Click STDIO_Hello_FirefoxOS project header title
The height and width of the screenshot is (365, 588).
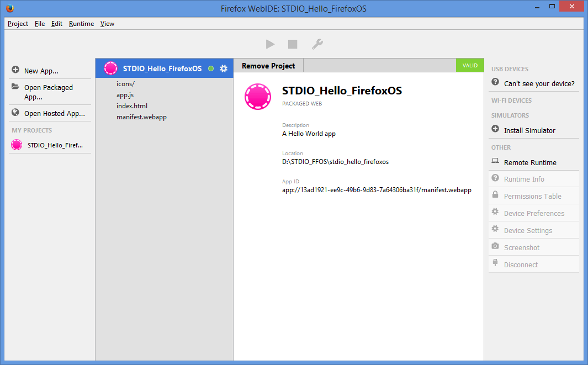[162, 68]
